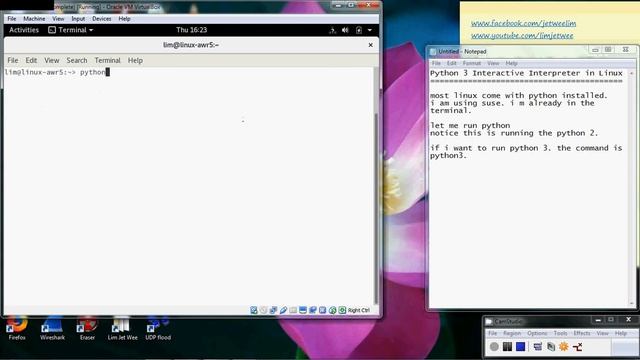
Task: Open VirtualBox Devices menu
Action: 102,19
